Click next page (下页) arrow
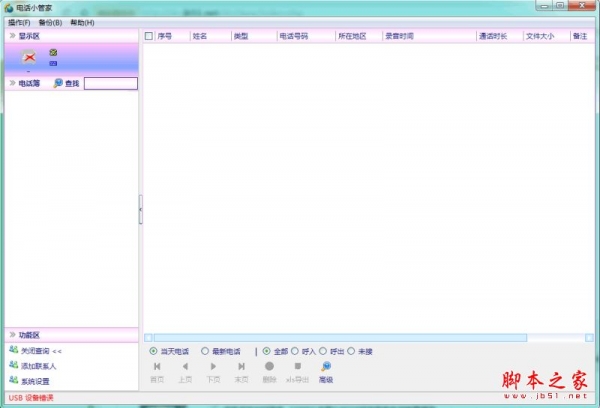This screenshot has width=600, height=408. (x=213, y=367)
